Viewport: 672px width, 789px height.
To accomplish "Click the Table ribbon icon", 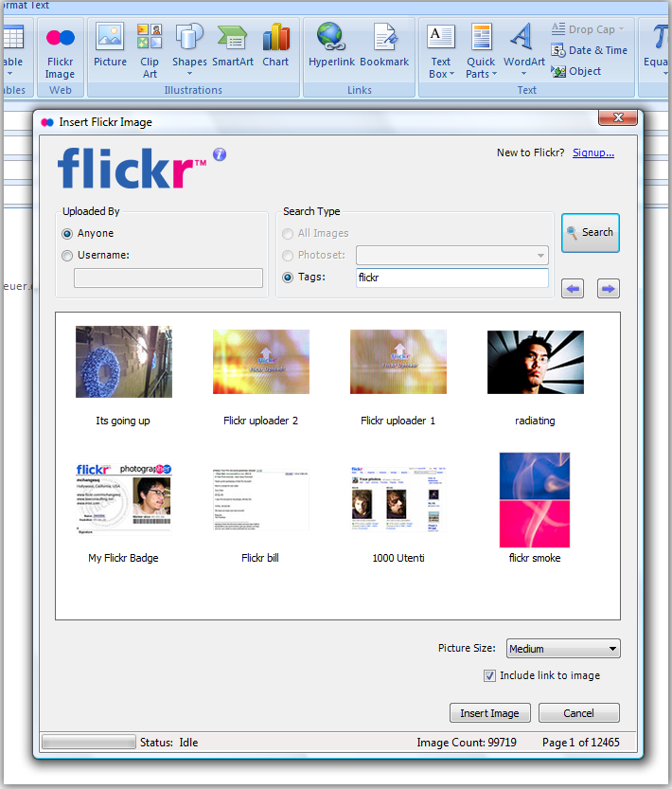I will [x=12, y=50].
